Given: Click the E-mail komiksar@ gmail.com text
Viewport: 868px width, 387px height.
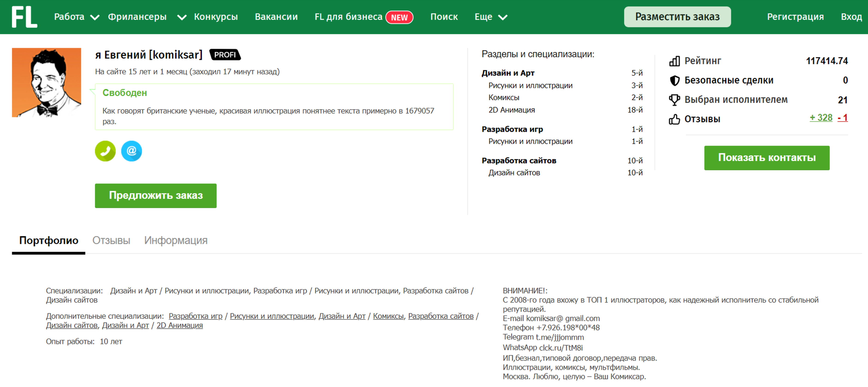Looking at the screenshot, I should tap(551, 319).
